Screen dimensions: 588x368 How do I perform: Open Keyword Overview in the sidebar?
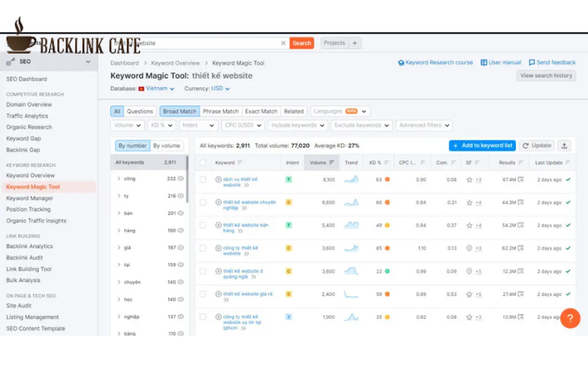[x=30, y=175]
